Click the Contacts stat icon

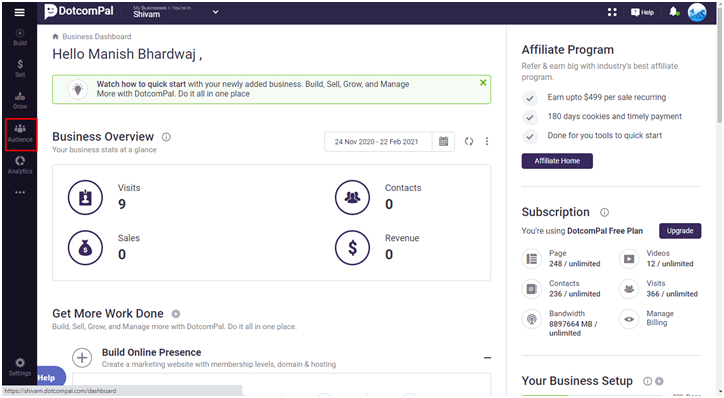point(352,198)
